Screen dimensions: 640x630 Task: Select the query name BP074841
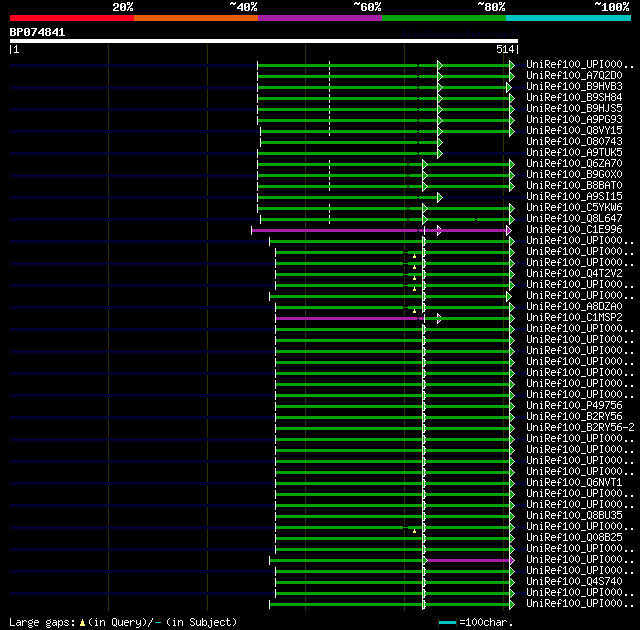coord(37,32)
